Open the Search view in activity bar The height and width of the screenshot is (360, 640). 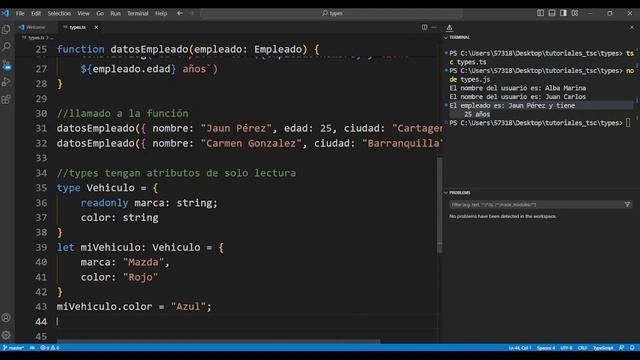tap(6, 47)
